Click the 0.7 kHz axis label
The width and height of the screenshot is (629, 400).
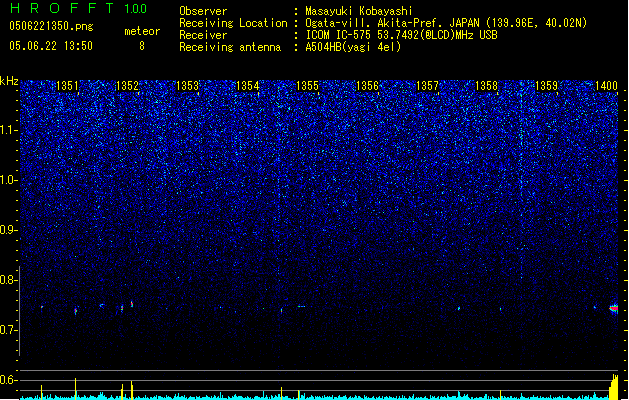pos(8,330)
